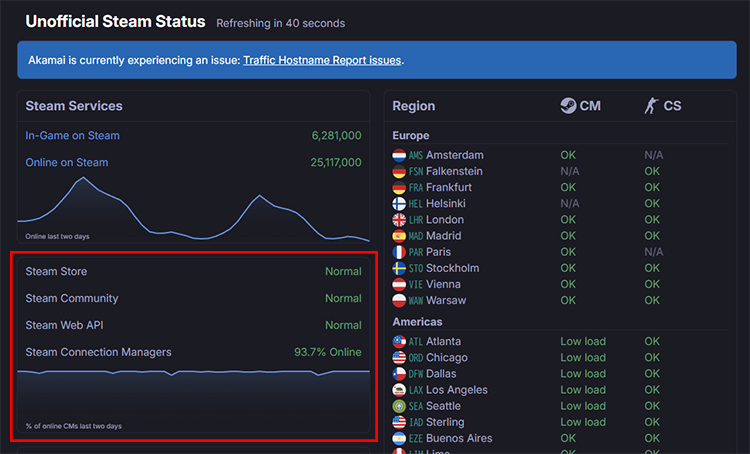Click the Argentina flag beside Buenos Aires
This screenshot has height=454, width=750.
(399, 438)
